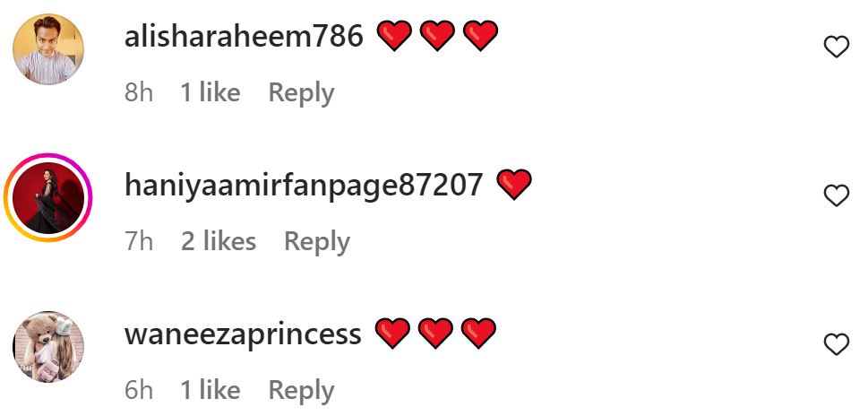View who gave 1 like to alisharaheem786's comment

coord(211,92)
